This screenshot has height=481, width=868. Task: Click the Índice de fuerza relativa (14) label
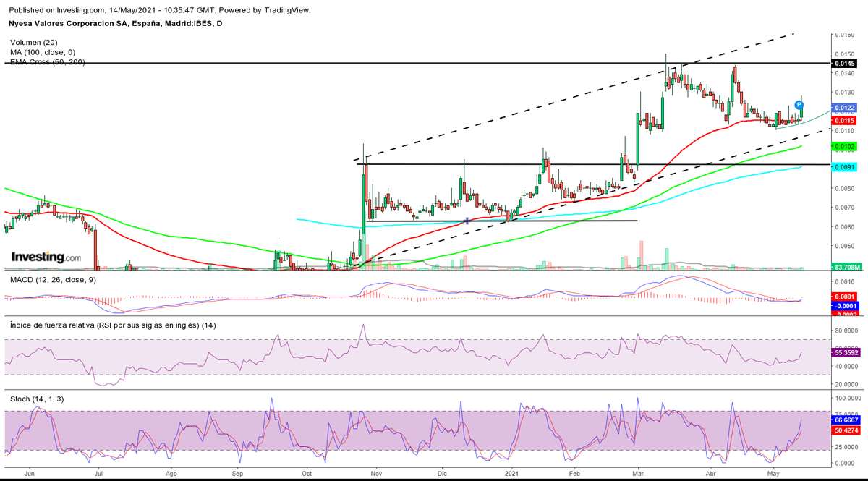tap(113, 325)
